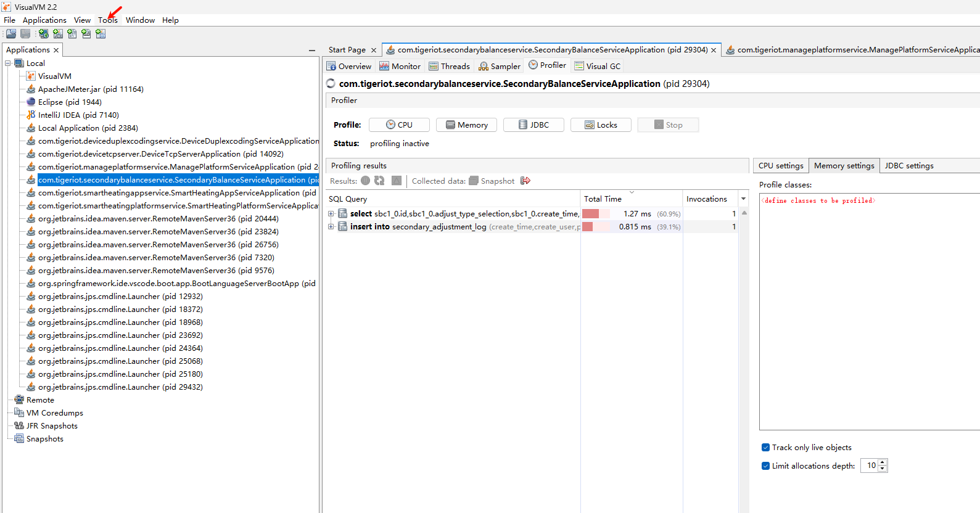This screenshot has height=513, width=980.
Task: Expand the insert into SQL query row
Action: 331,227
